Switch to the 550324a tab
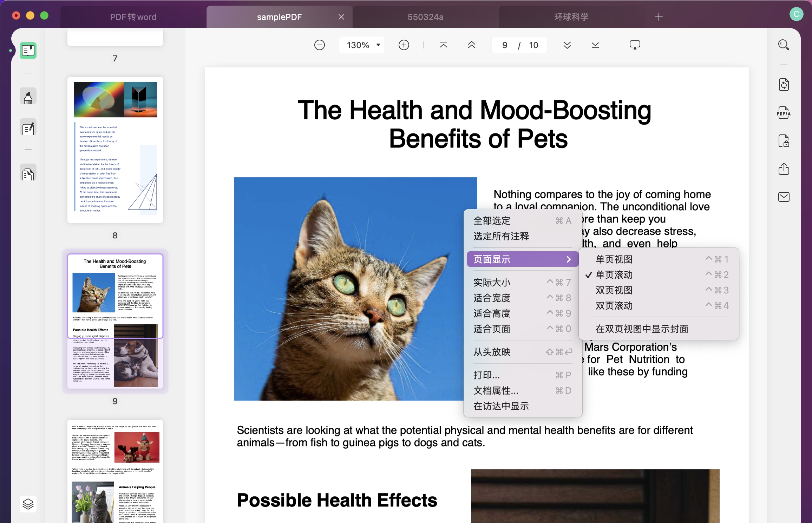Image resolution: width=812 pixels, height=523 pixels. click(x=425, y=17)
